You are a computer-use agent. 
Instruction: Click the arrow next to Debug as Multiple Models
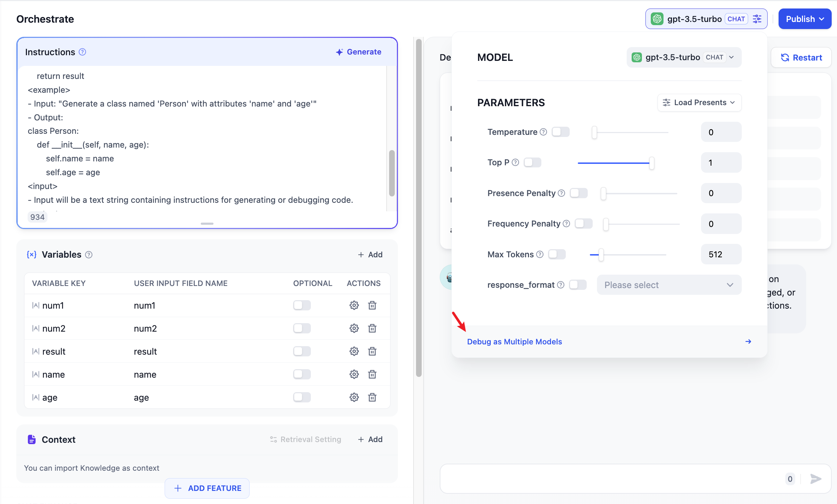[748, 342]
